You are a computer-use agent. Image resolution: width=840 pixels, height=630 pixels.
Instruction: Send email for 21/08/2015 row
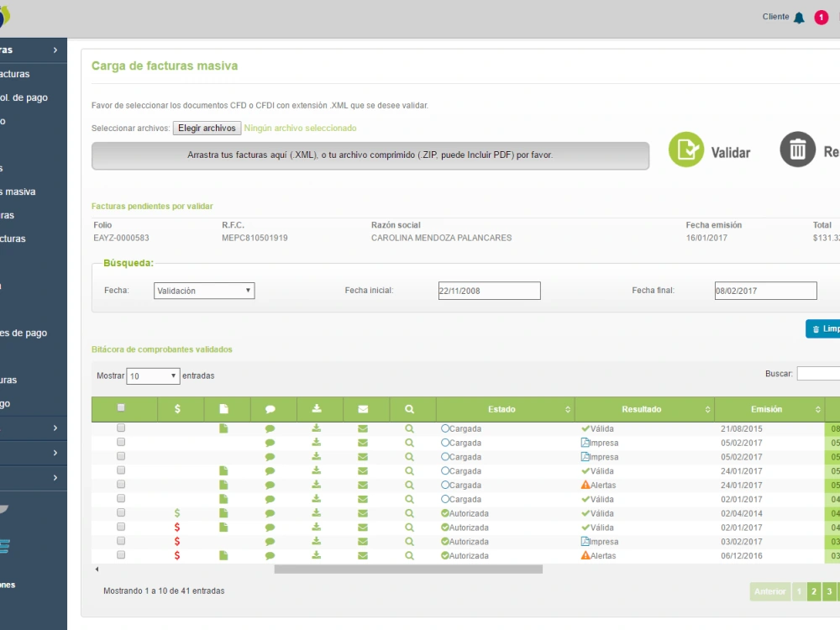363,428
